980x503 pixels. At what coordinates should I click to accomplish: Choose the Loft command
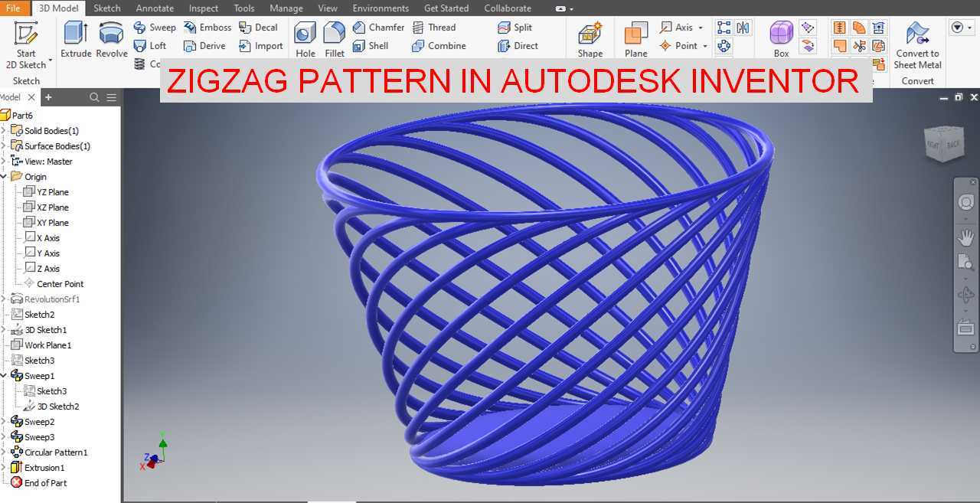point(150,46)
